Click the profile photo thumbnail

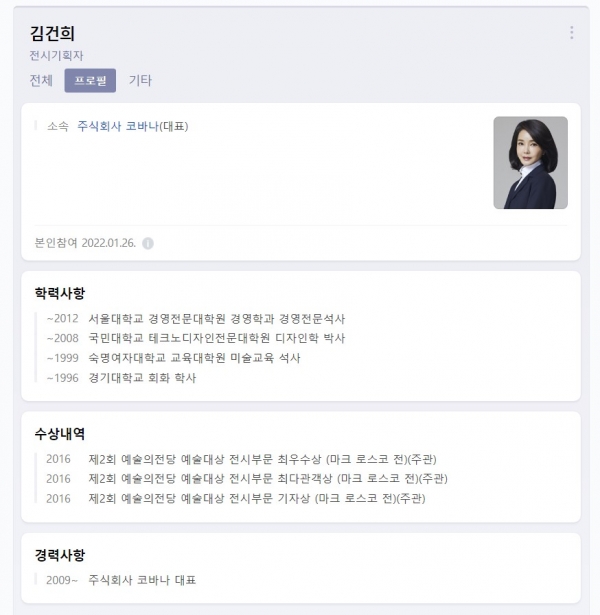[530, 162]
